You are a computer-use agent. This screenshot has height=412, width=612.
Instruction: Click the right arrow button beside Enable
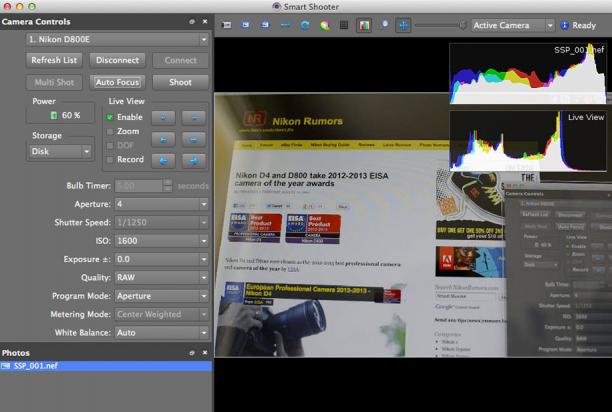(x=194, y=117)
